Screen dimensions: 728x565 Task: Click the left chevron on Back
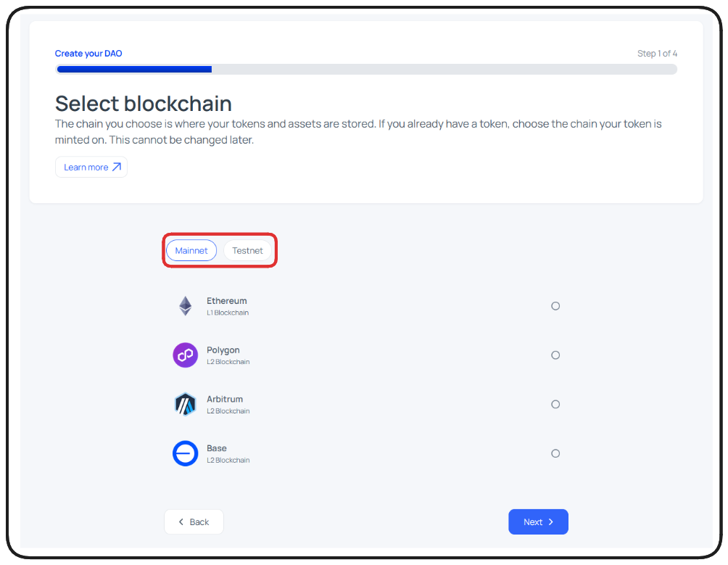(x=181, y=522)
